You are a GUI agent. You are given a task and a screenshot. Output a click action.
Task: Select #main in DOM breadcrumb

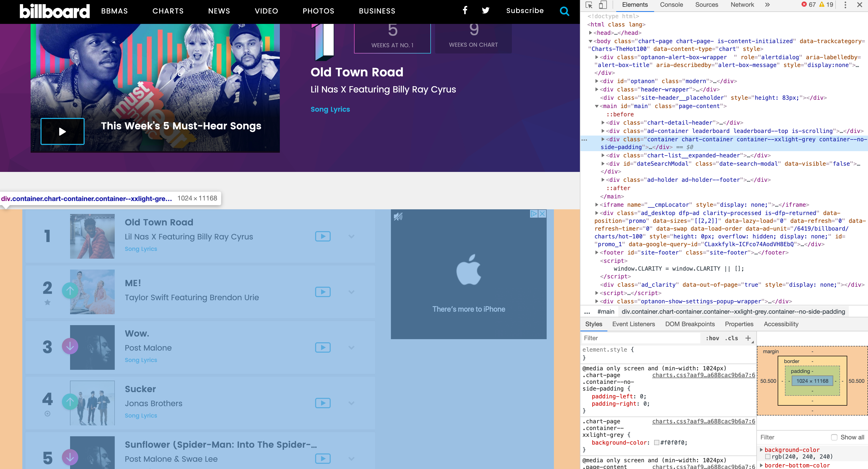(606, 312)
